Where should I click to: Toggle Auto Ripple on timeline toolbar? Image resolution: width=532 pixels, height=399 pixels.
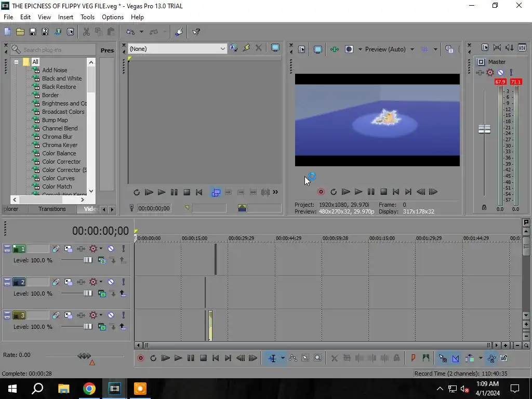coord(471,358)
